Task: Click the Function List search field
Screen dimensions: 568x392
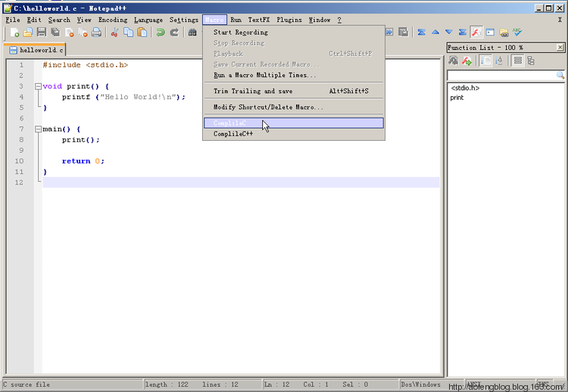Action: click(502, 75)
